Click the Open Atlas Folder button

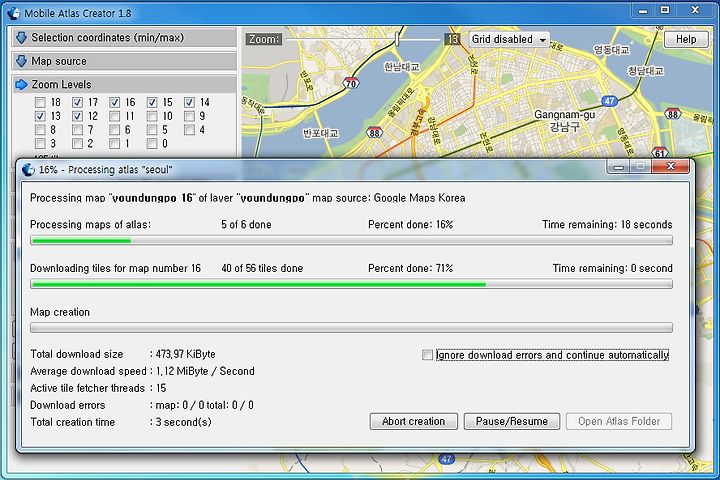619,421
